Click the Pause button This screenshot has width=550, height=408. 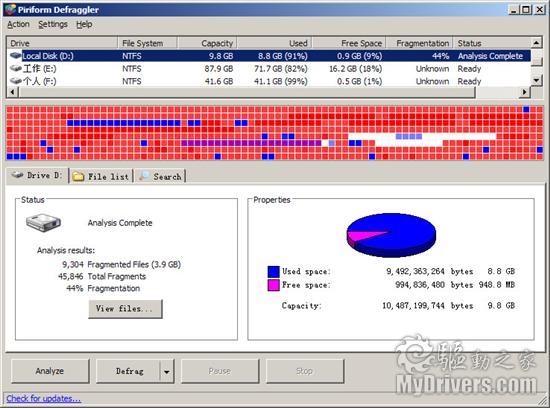[220, 371]
